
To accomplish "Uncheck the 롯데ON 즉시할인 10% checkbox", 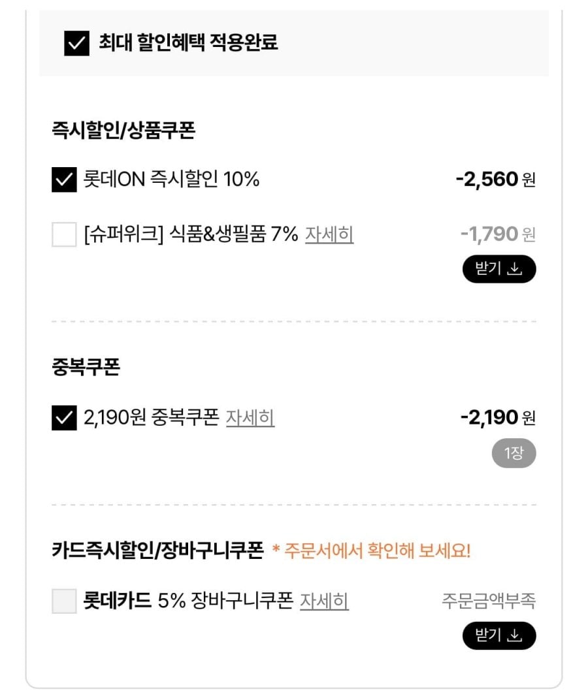I will 64,180.
